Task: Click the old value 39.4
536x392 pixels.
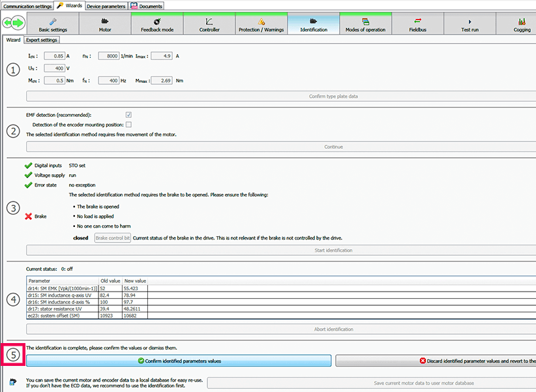Action: coord(104,309)
